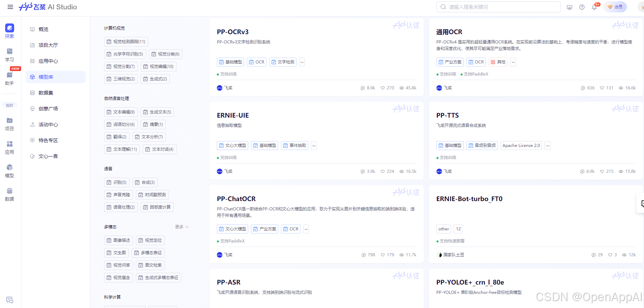Open the 模型 models sidebar icon

pos(10,171)
